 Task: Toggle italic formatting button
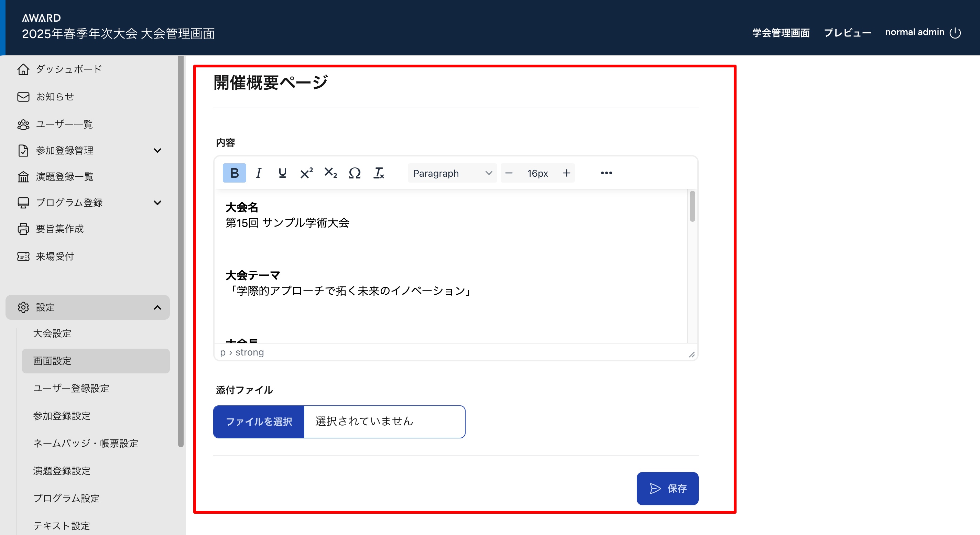[x=258, y=173]
